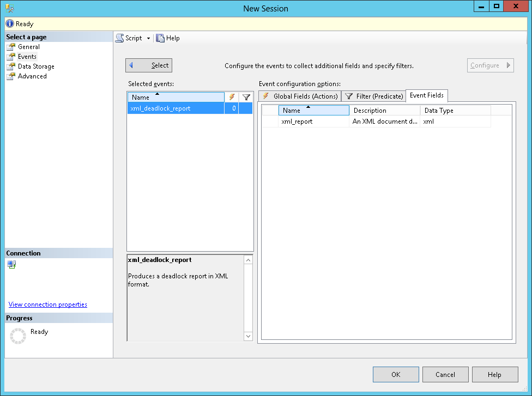Screen dimensions: 532x396
Task: Click the database connection icon
Action: pyautogui.click(x=11, y=265)
